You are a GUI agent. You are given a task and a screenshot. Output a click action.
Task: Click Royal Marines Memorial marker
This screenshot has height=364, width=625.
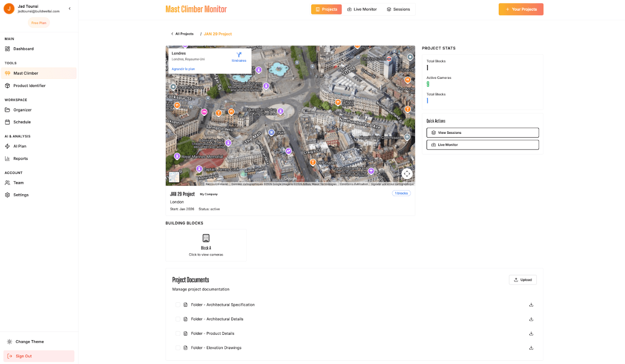pyautogui.click(x=177, y=156)
